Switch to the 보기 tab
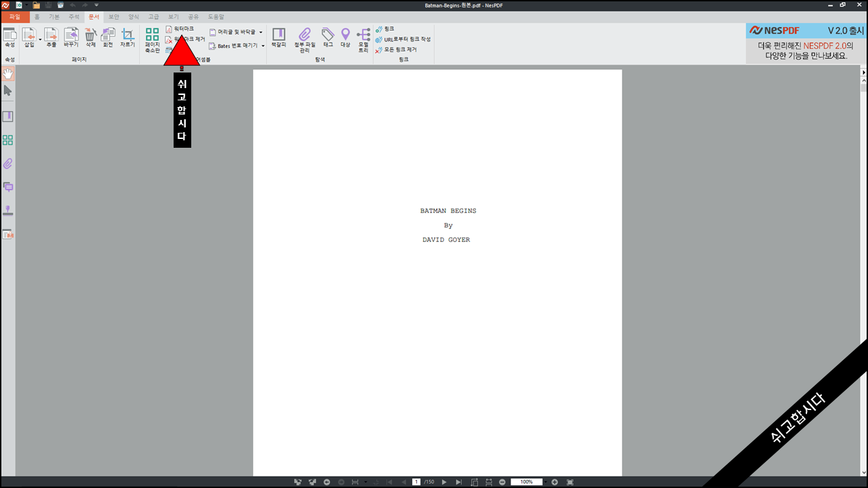Image resolution: width=868 pixels, height=488 pixels. 174,16
